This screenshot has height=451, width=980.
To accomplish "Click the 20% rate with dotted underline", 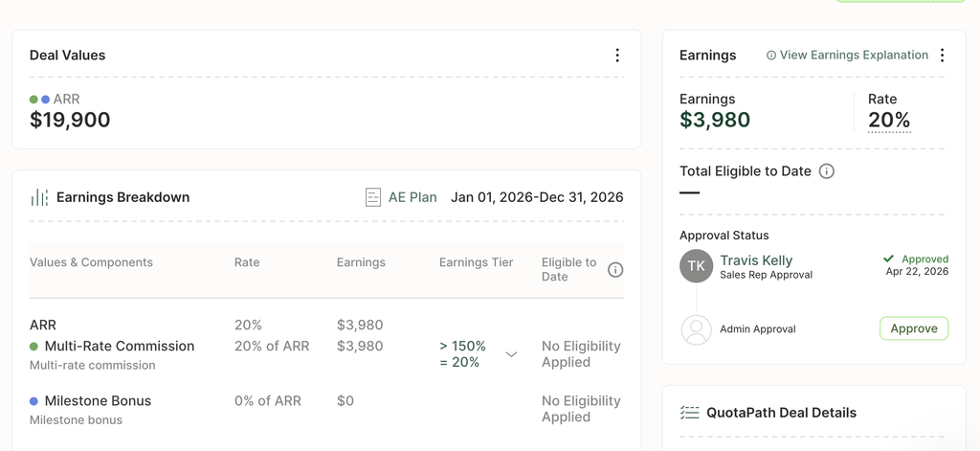I will tap(889, 120).
